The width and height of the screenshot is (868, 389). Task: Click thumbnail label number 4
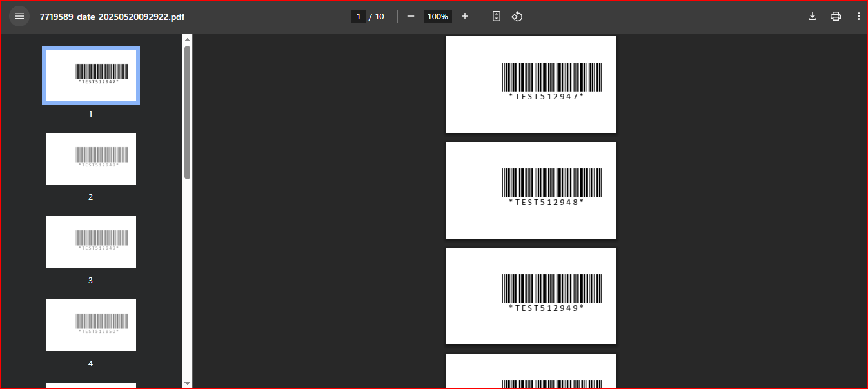pyautogui.click(x=90, y=364)
